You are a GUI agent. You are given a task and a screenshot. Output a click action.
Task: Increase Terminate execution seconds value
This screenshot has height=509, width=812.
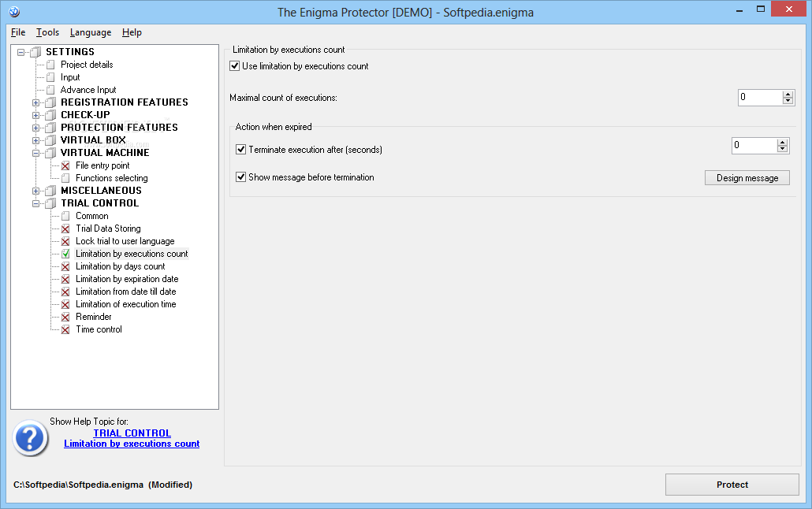tap(782, 143)
